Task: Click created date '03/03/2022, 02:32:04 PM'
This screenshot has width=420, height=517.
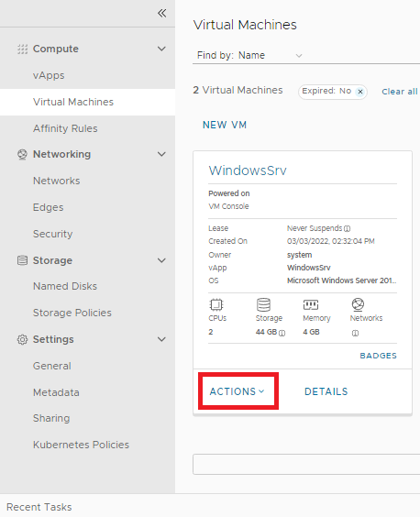Action: pos(330,241)
